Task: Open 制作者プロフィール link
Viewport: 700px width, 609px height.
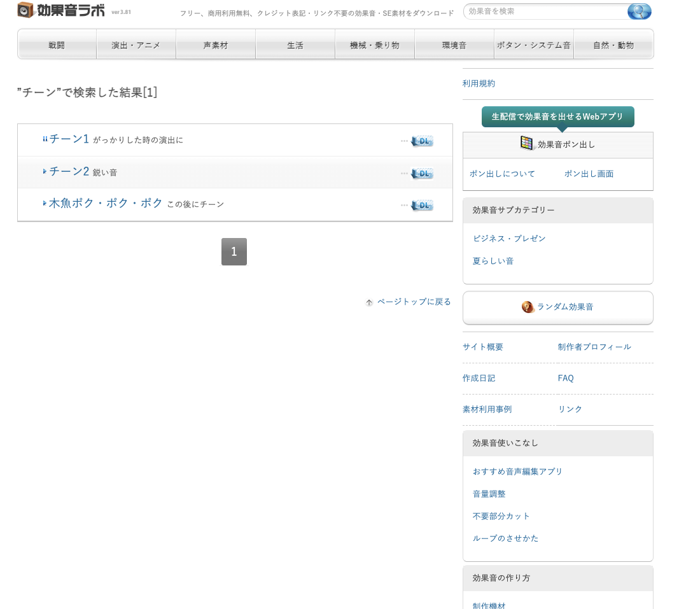Action: [594, 347]
